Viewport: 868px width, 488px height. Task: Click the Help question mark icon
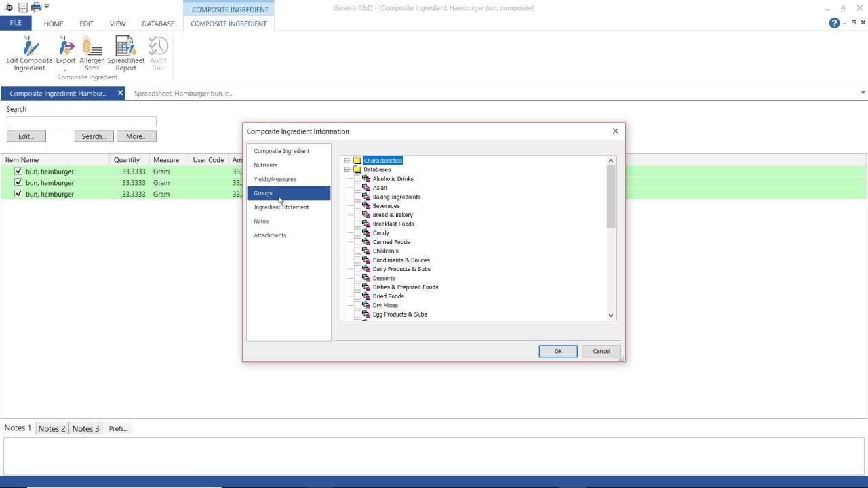coord(834,23)
